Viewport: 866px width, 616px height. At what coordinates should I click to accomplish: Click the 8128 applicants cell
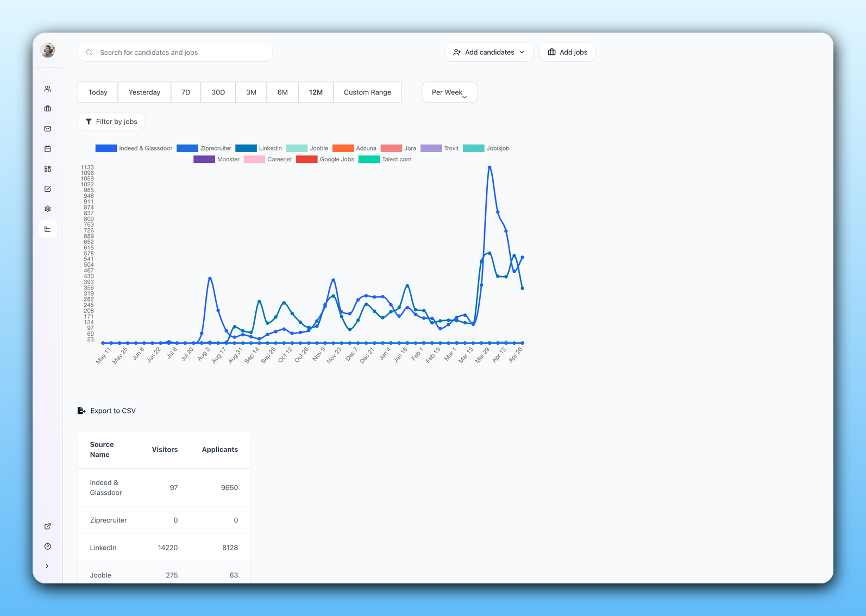click(230, 548)
